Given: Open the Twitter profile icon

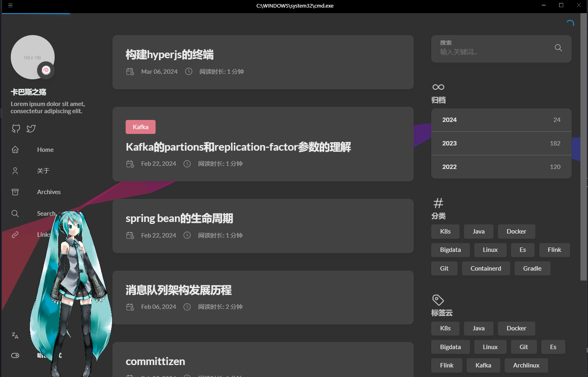Looking at the screenshot, I should (31, 128).
